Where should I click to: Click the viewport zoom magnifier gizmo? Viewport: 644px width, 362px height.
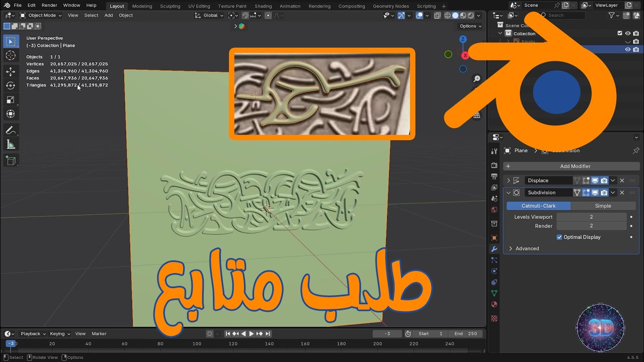tap(476, 79)
